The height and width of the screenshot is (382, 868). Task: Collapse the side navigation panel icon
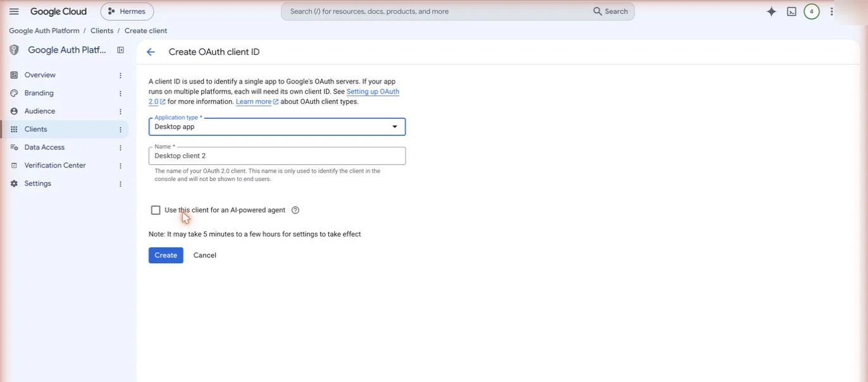[121, 50]
